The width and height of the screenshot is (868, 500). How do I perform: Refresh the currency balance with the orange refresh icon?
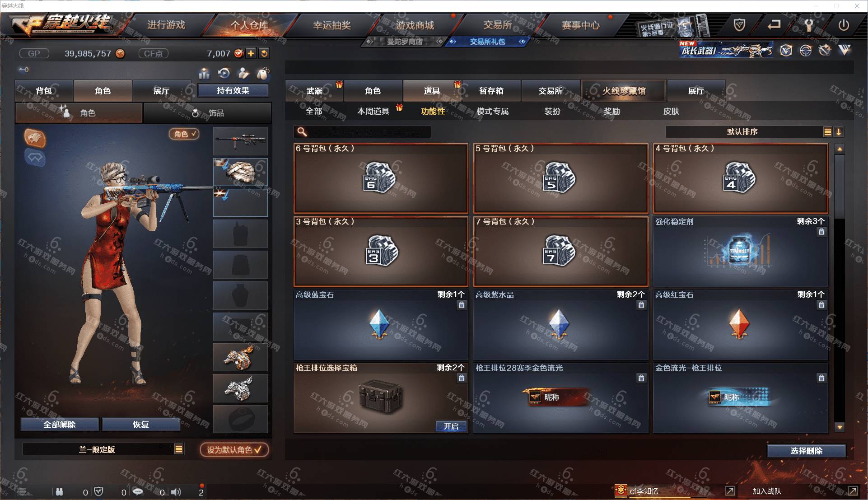[x=264, y=53]
